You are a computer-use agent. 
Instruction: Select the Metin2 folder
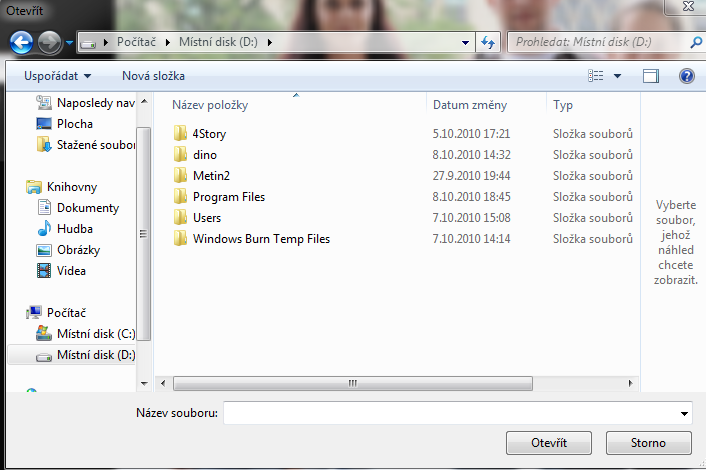211,176
